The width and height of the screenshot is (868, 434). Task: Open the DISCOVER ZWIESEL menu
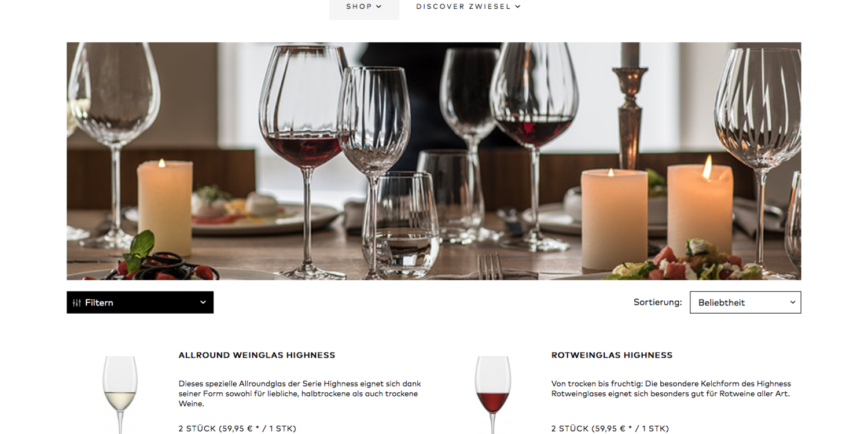click(468, 7)
